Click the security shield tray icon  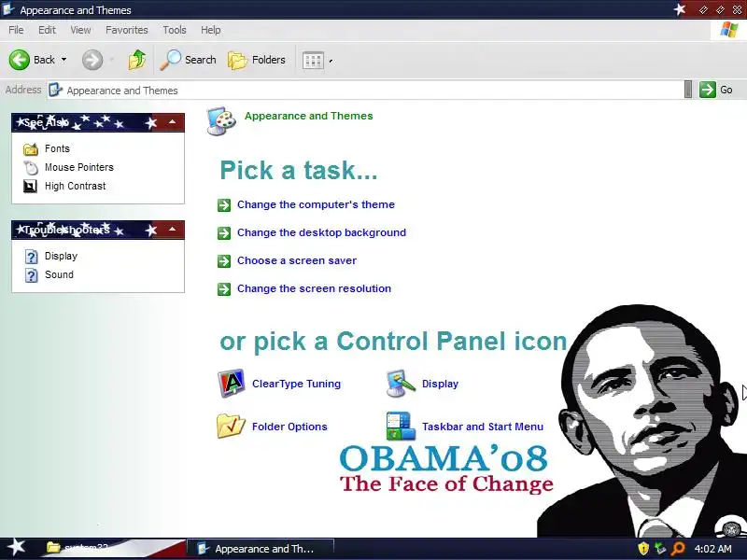coord(643,549)
